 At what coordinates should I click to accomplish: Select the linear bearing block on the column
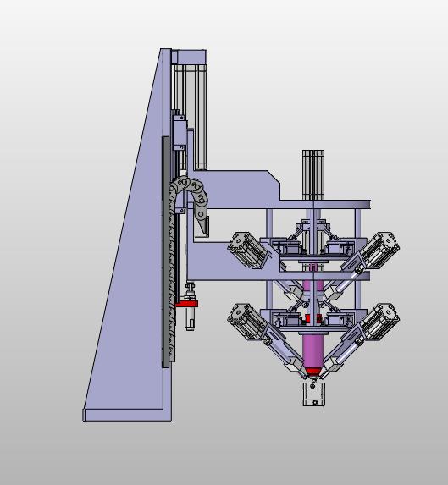pyautogui.click(x=180, y=133)
